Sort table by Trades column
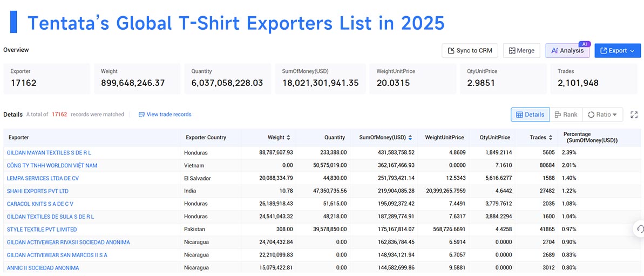The height and width of the screenshot is (276, 644). pos(550,138)
